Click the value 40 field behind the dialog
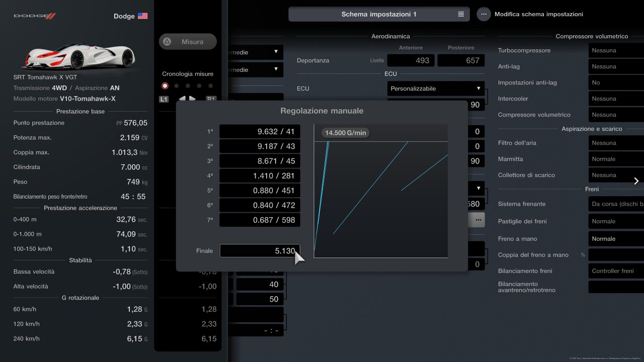 (260, 285)
